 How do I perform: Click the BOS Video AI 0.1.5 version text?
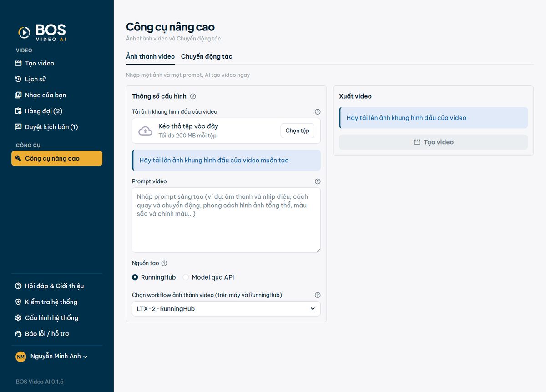pyautogui.click(x=40, y=382)
